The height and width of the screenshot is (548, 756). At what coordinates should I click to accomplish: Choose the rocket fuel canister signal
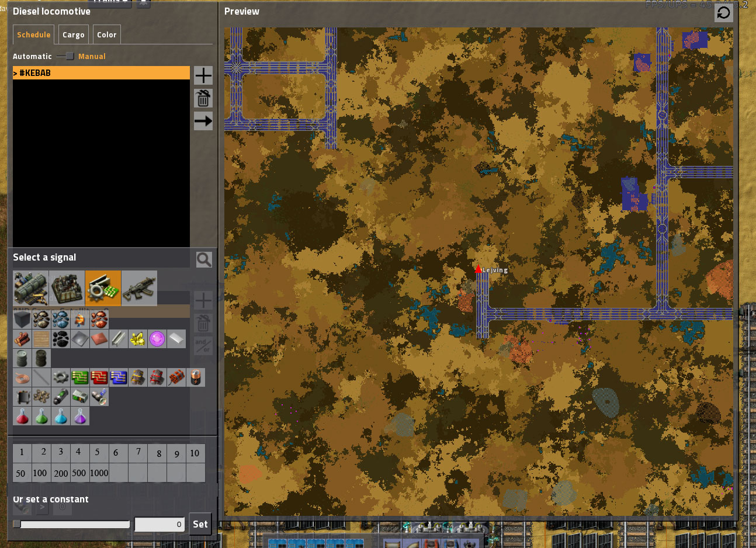pos(61,397)
